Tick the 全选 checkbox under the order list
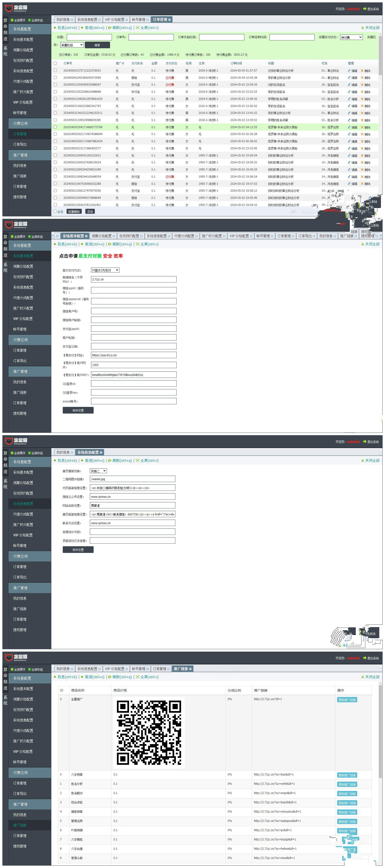This screenshot has height=868, width=385. click(55, 211)
